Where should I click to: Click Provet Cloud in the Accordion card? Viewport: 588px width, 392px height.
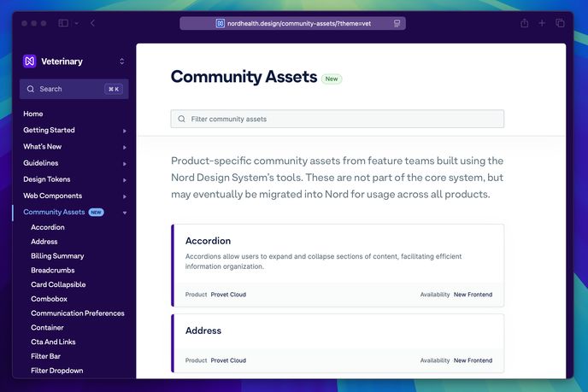click(228, 295)
